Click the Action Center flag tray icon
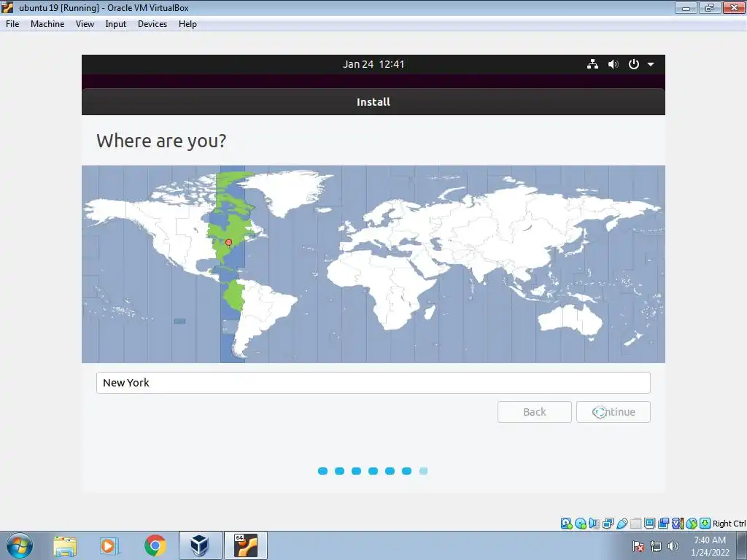Image resolution: width=747 pixels, height=560 pixels. click(x=638, y=546)
